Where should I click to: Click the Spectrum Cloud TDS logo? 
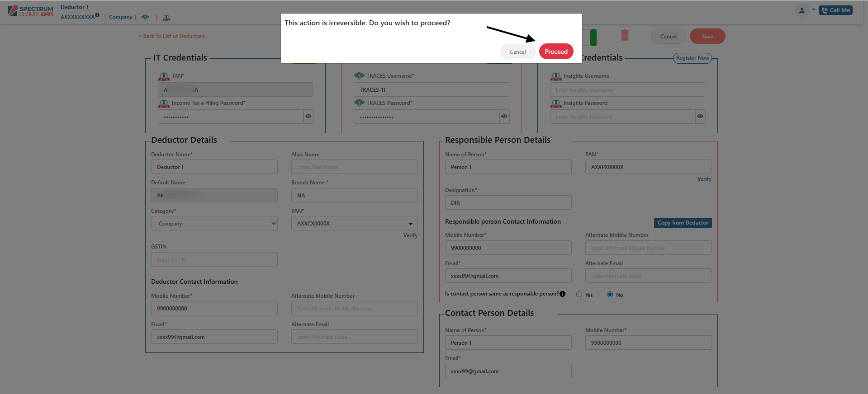click(x=31, y=11)
